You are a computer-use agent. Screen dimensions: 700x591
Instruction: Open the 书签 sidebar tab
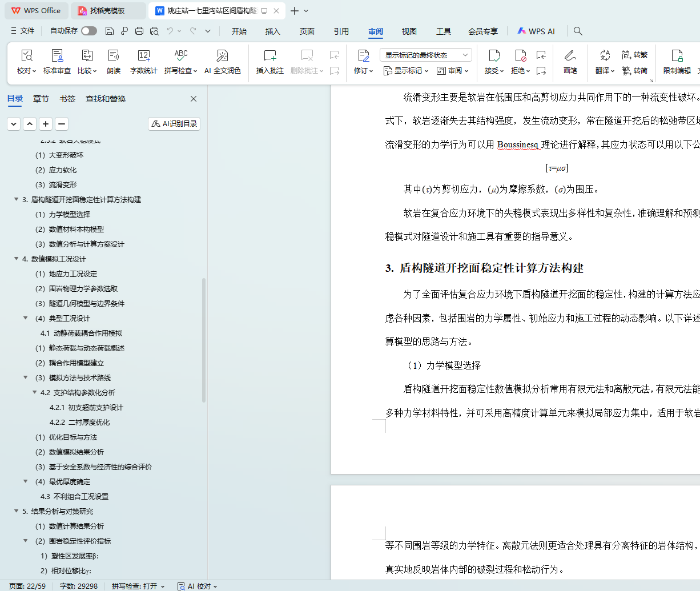67,99
